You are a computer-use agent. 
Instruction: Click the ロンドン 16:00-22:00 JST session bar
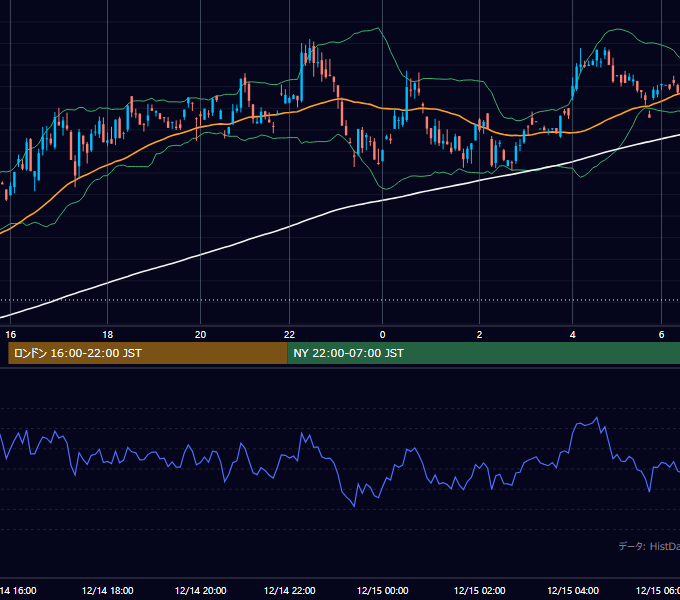(x=147, y=353)
